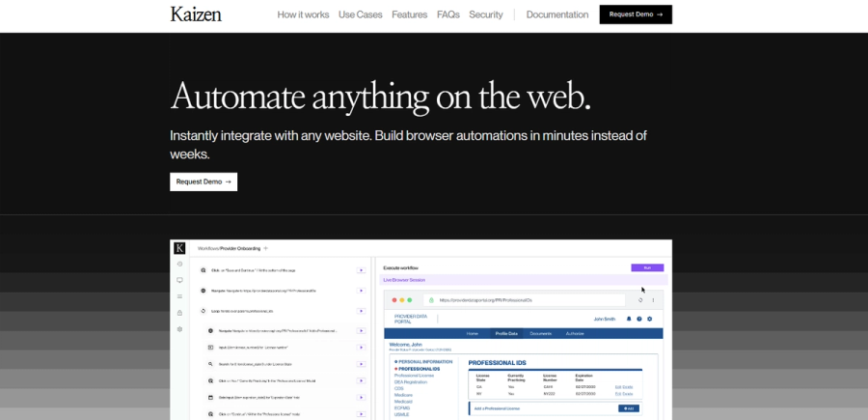Open the How it works page
The width and height of the screenshot is (868, 420).
(x=303, y=14)
